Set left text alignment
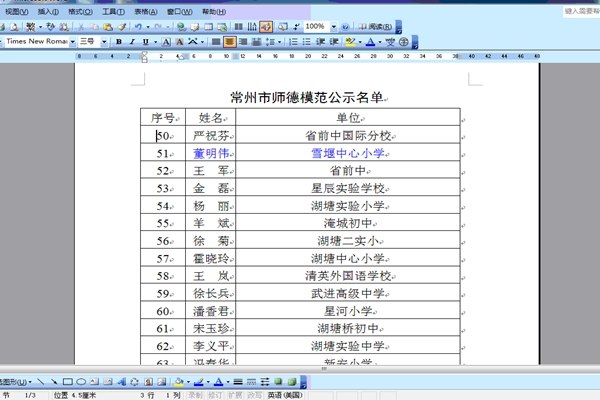Image resolution: width=600 pixels, height=400 pixels. tap(216, 42)
